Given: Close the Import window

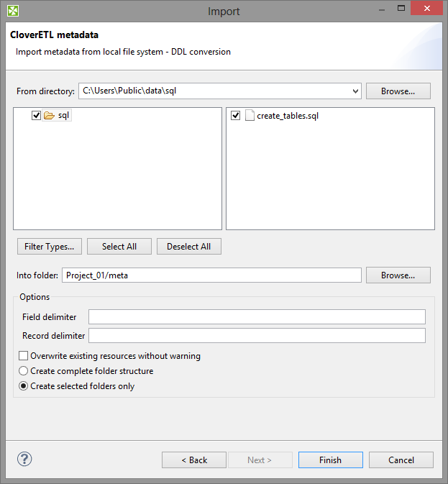Looking at the screenshot, I should tap(426, 8).
